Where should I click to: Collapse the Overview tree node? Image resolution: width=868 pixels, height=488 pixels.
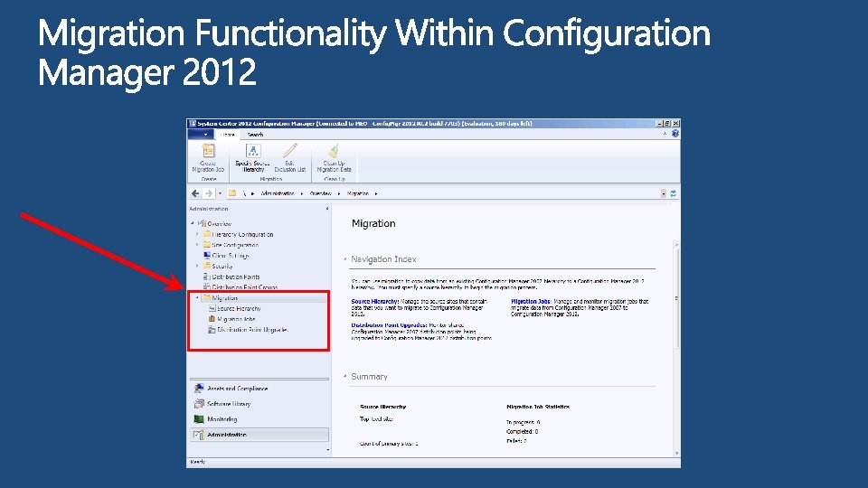193,223
